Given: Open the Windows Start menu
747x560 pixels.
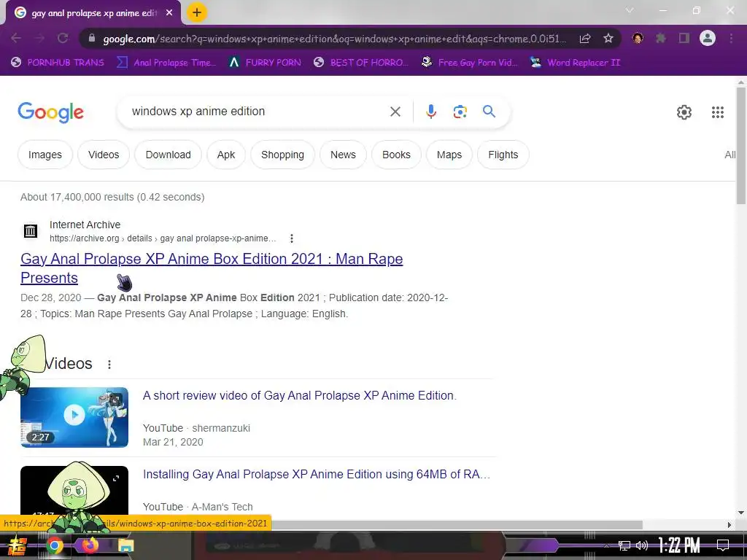Looking at the screenshot, I should 18,545.
